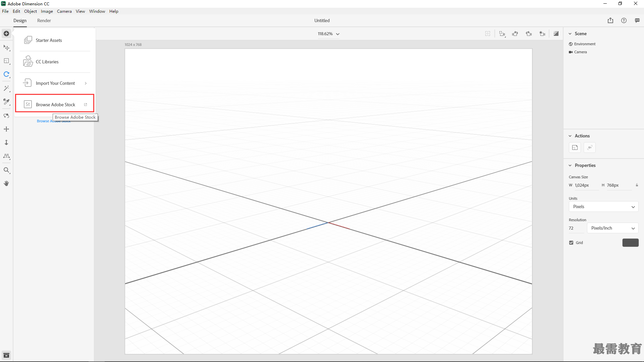Open the Window menu
The height and width of the screenshot is (362, 644).
pos(97,11)
